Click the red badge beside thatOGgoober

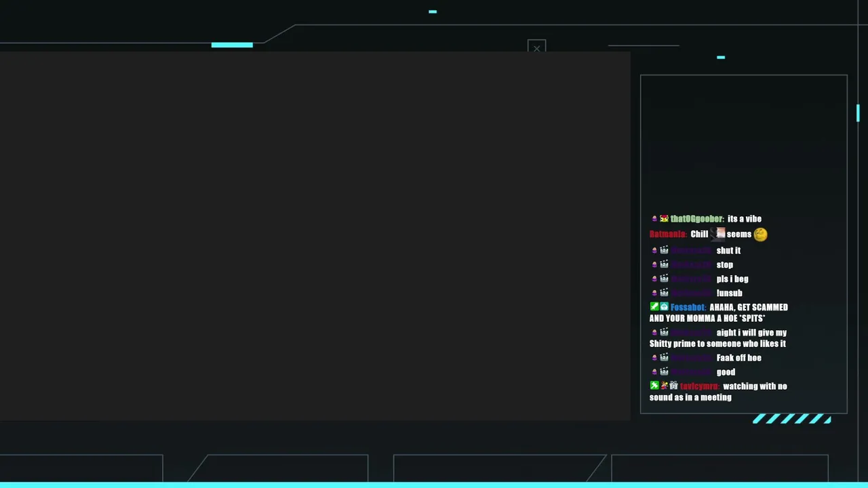click(x=664, y=219)
